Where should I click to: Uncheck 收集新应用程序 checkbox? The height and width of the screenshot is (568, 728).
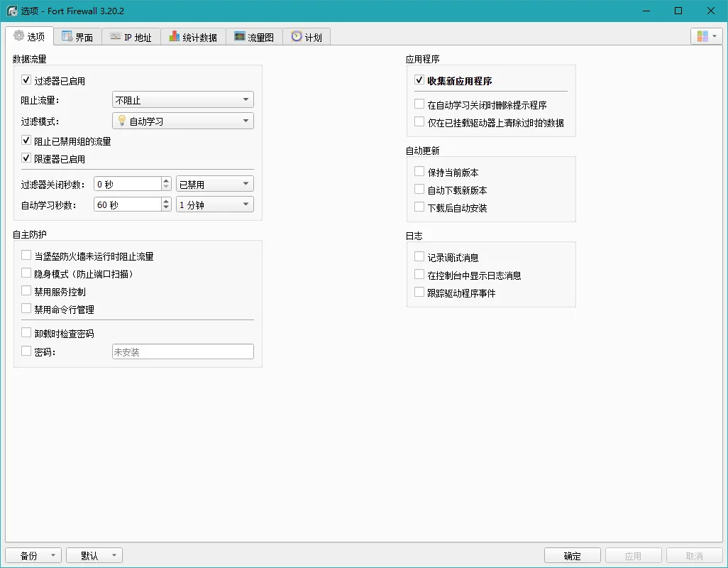tap(419, 80)
